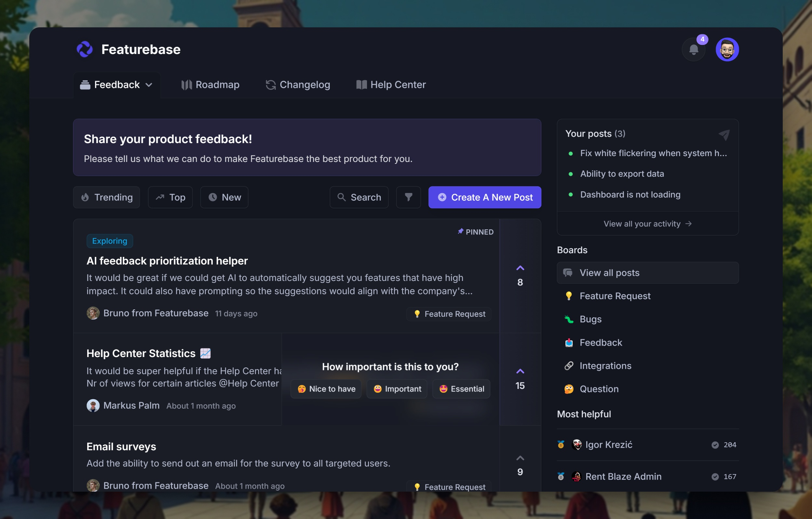Select the Essential importance rating
Screen dimensions: 812x519
click(x=461, y=389)
